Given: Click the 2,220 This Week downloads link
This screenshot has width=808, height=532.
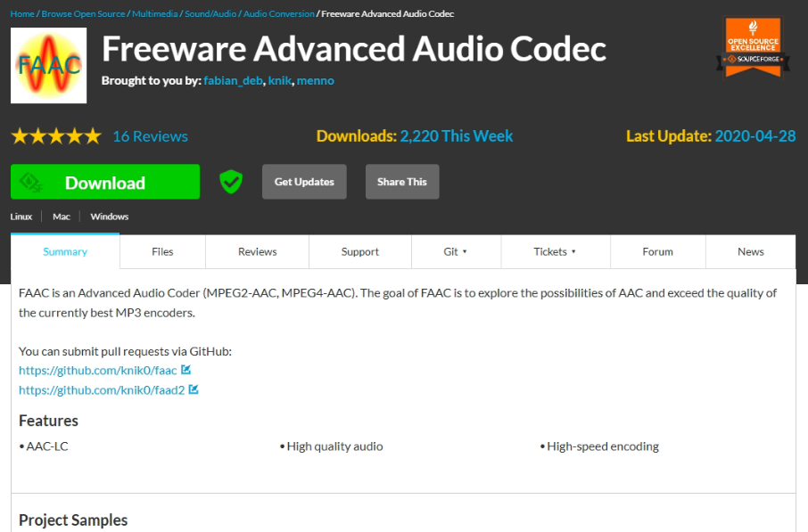Looking at the screenshot, I should (x=457, y=136).
